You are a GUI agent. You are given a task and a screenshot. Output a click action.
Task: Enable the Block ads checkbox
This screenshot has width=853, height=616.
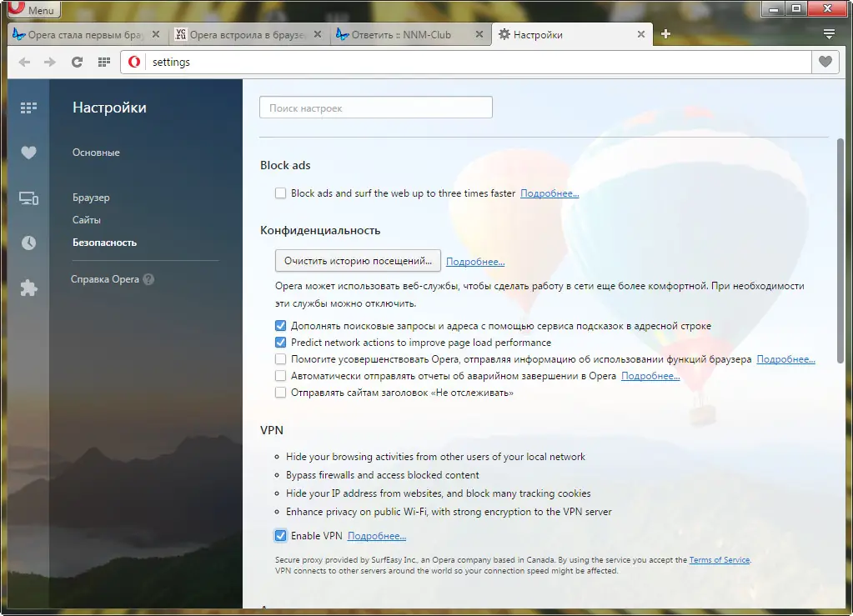point(280,193)
